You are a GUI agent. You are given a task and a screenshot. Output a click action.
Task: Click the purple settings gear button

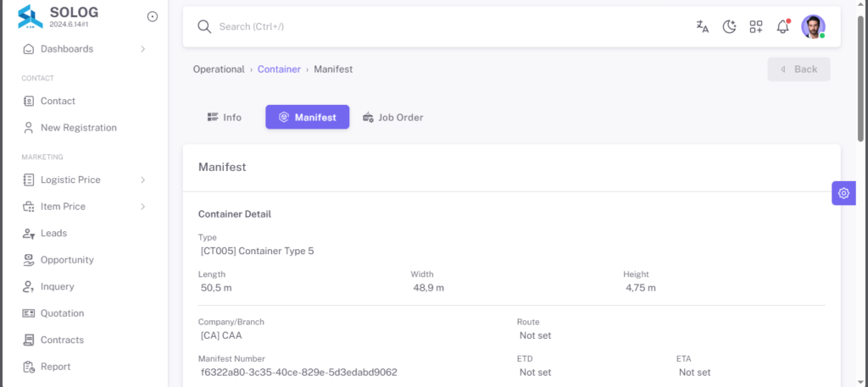[x=843, y=193]
